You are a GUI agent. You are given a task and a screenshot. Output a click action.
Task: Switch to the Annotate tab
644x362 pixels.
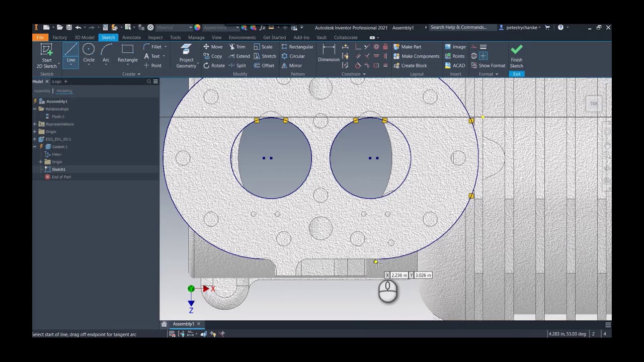[131, 37]
